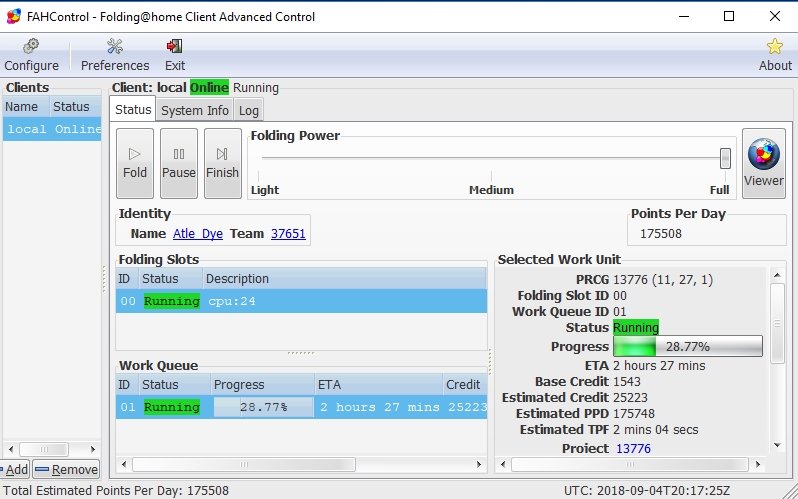798x499 pixels.
Task: Open project 13776 link
Action: click(x=633, y=449)
